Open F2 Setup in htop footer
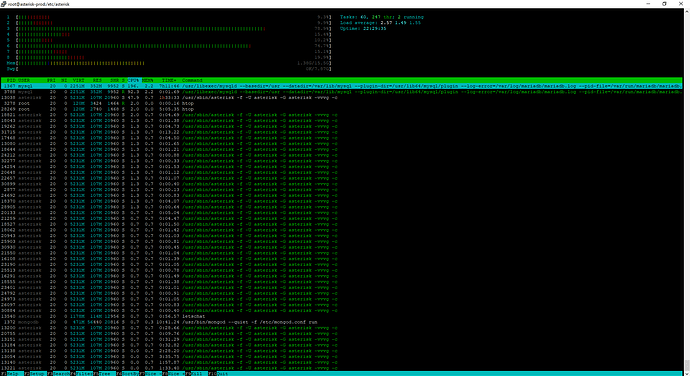The height and width of the screenshot is (376, 690). 35,373
